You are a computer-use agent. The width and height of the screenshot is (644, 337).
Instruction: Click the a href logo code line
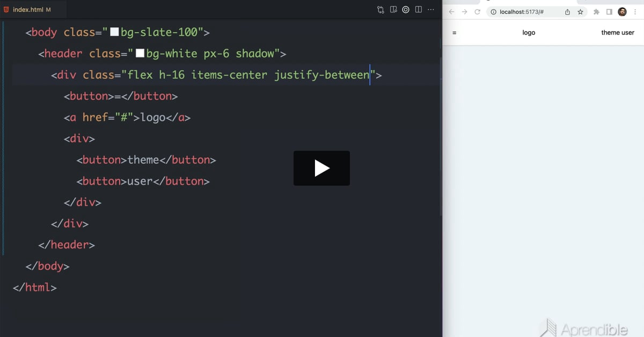click(127, 118)
